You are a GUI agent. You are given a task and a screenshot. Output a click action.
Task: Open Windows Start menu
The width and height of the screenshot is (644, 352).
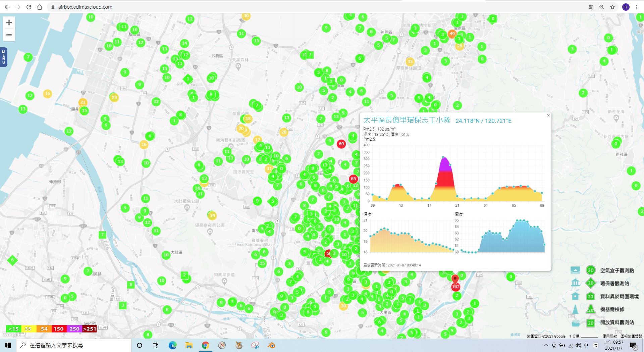(x=8, y=345)
